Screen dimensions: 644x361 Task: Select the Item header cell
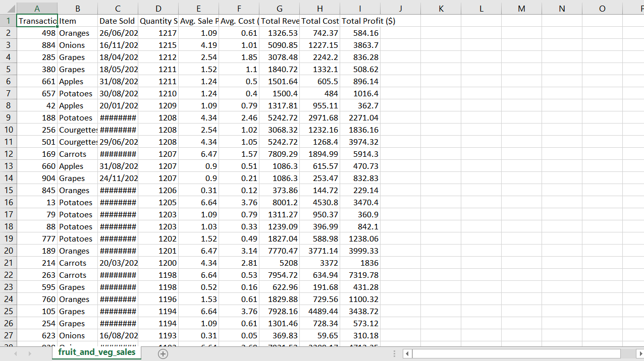coord(77,21)
